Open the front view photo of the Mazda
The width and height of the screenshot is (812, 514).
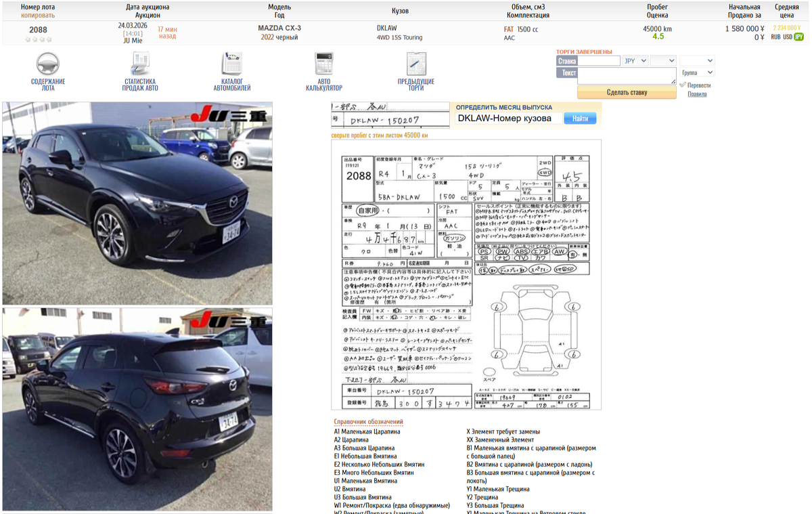[137, 203]
